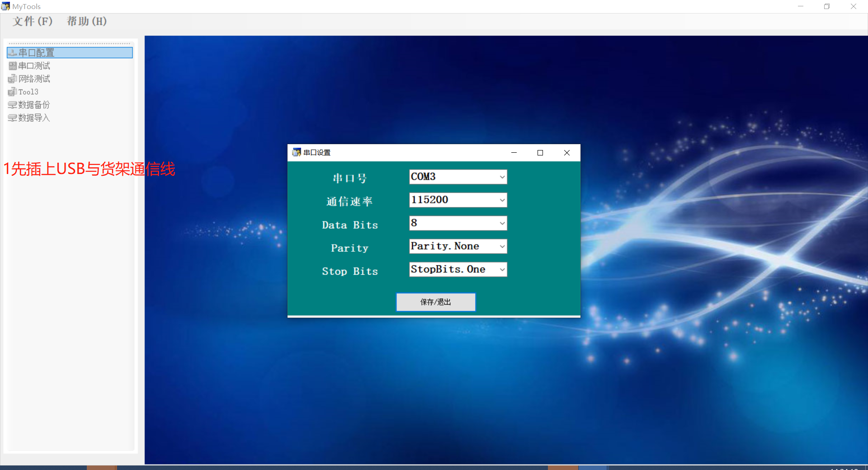Image resolution: width=868 pixels, height=470 pixels.
Task: Maximize the 串口设置 dialog
Action: 540,153
